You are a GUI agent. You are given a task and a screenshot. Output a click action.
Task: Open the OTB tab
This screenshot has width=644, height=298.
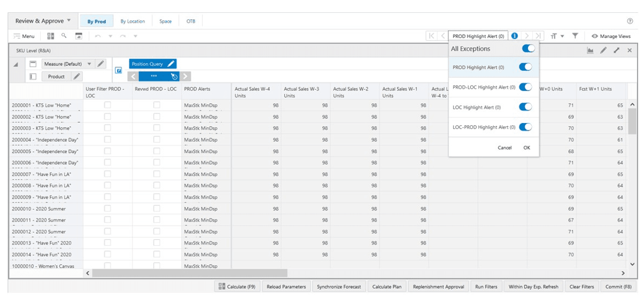[x=191, y=21]
